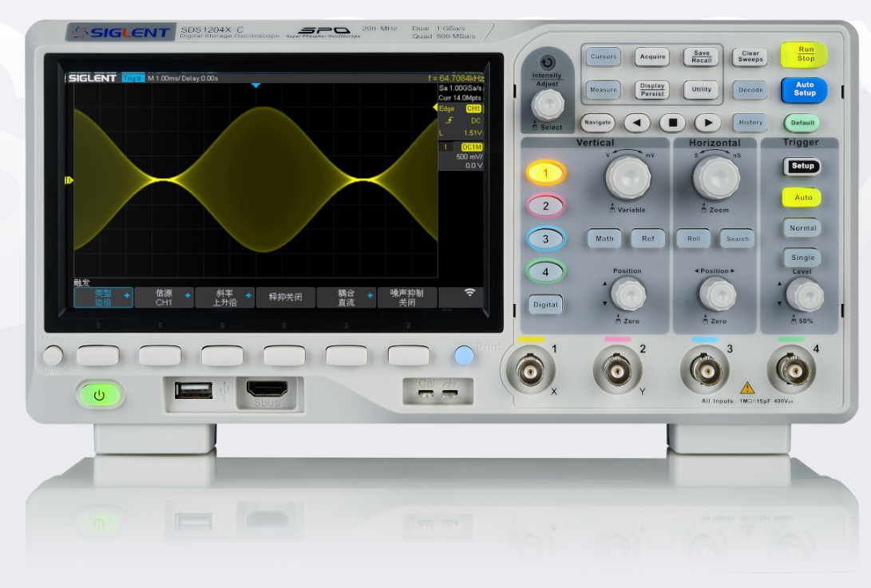871x588 pixels.
Task: Push the Save Recall button
Action: coord(702,57)
